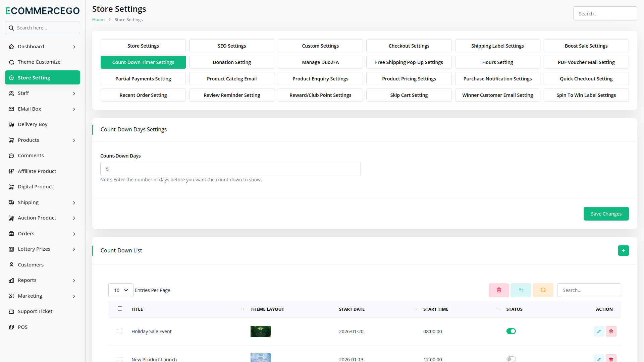Open the Holiday Sale Event theme thumbnail
Image resolution: width=644 pixels, height=362 pixels.
tap(261, 331)
